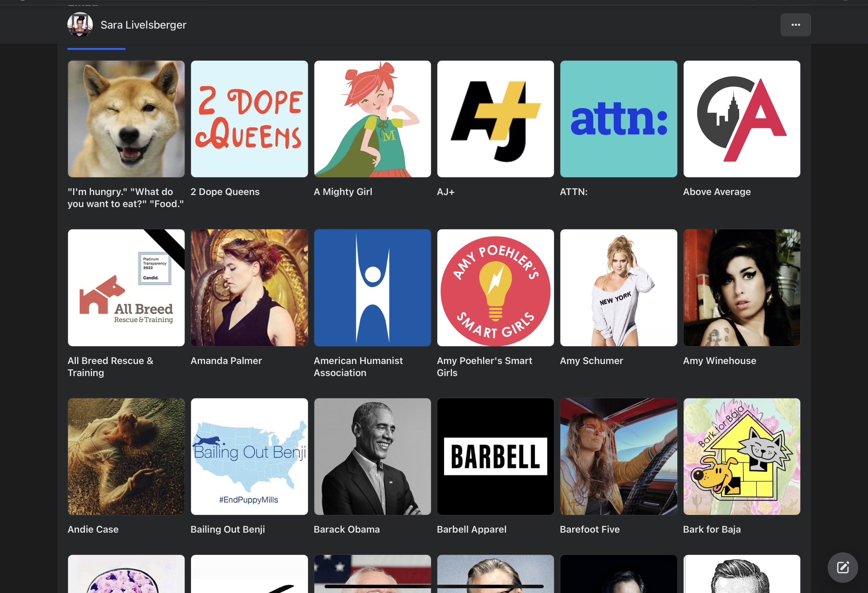The width and height of the screenshot is (868, 593).
Task: Open the A Mighty Girl thumbnail
Action: click(x=372, y=119)
